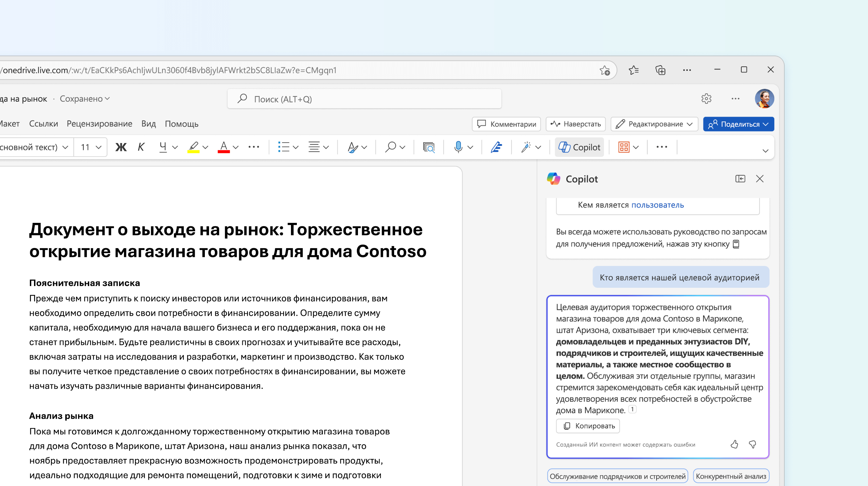Expand alignment options arrow
The height and width of the screenshot is (486, 868).
coord(326,147)
